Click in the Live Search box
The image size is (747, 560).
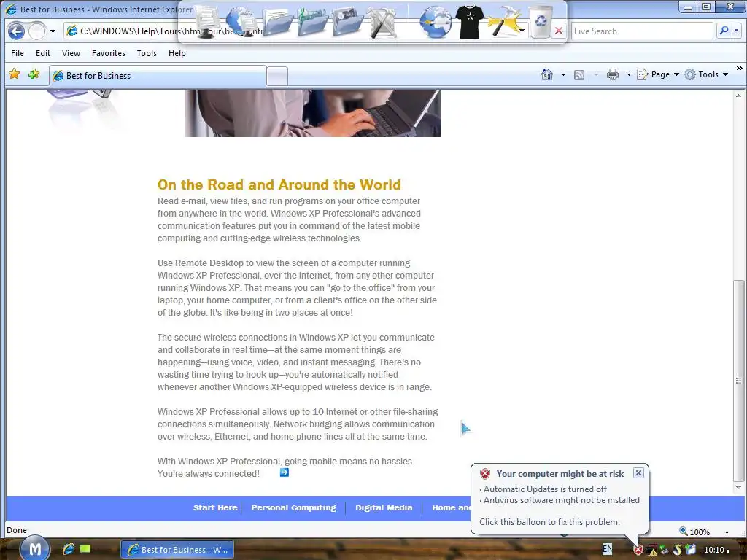[642, 31]
